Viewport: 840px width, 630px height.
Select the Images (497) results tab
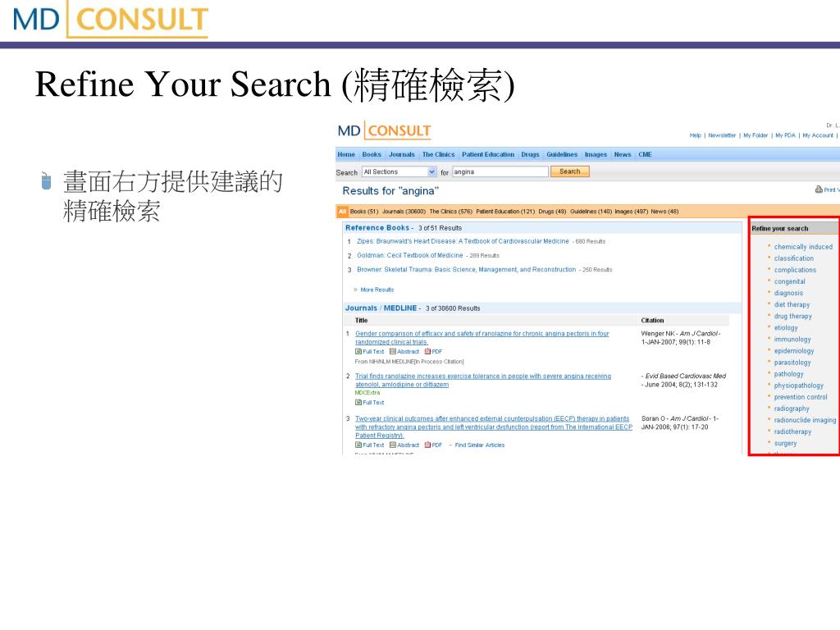(x=631, y=212)
